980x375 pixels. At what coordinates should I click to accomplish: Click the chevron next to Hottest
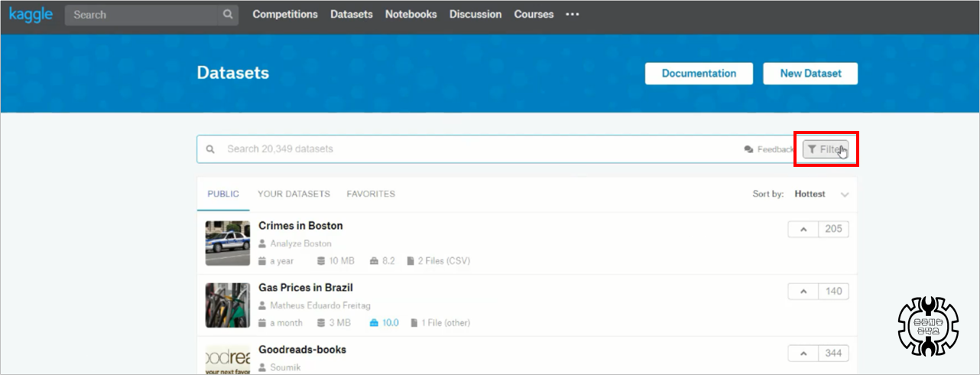tap(845, 194)
